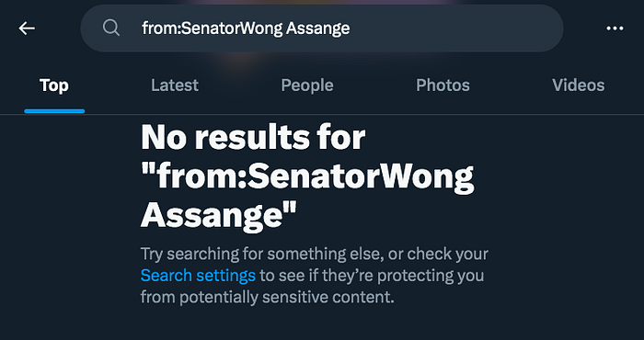Screen dimensions: 644x340
Task: Switch to the People tab
Action: click(307, 85)
